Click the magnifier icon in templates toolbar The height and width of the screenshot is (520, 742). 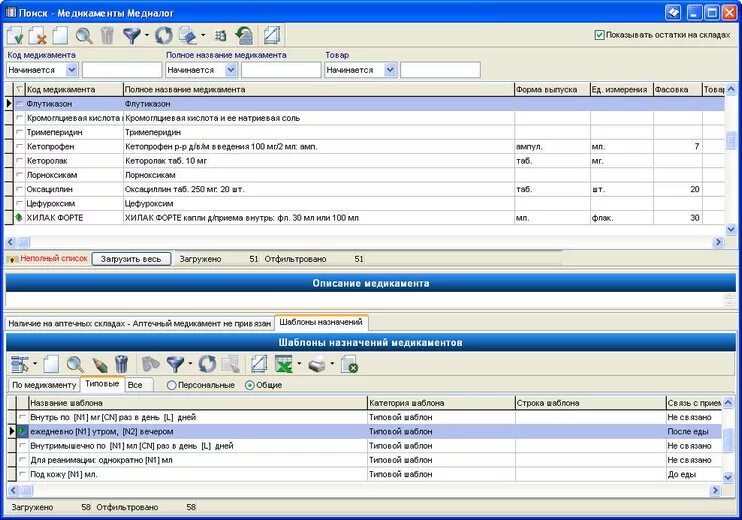[x=75, y=364]
